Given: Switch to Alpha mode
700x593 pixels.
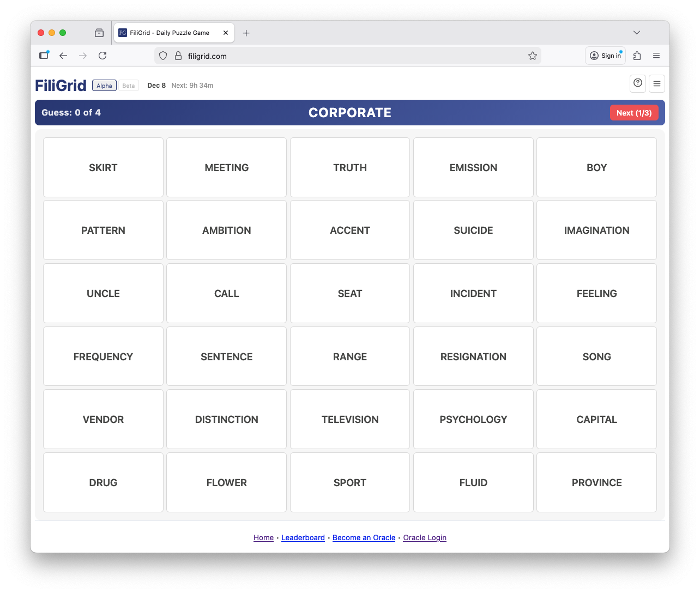Looking at the screenshot, I should pos(104,86).
